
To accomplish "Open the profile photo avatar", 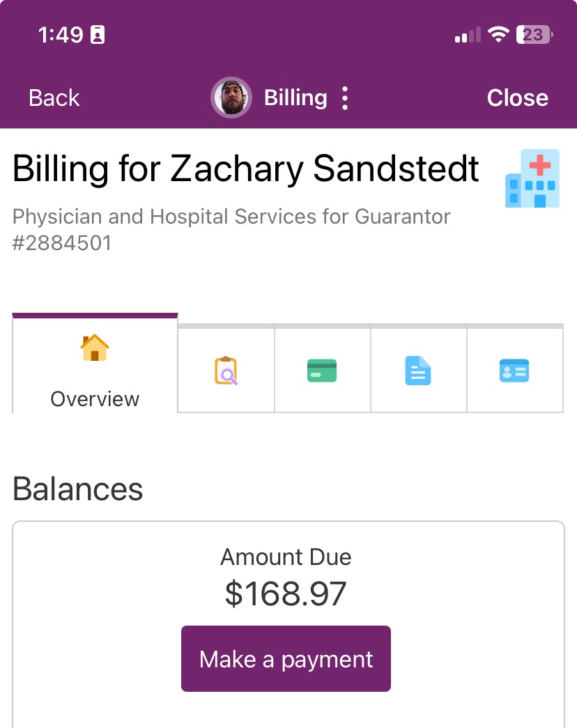I will point(231,98).
